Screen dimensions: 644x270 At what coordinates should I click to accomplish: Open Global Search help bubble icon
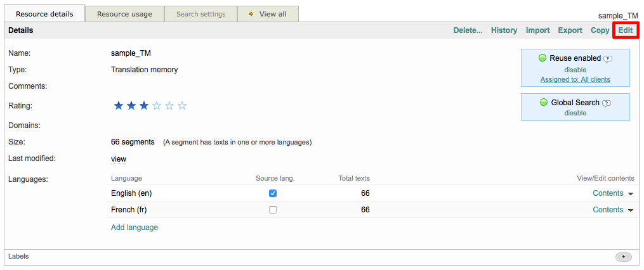click(x=606, y=103)
